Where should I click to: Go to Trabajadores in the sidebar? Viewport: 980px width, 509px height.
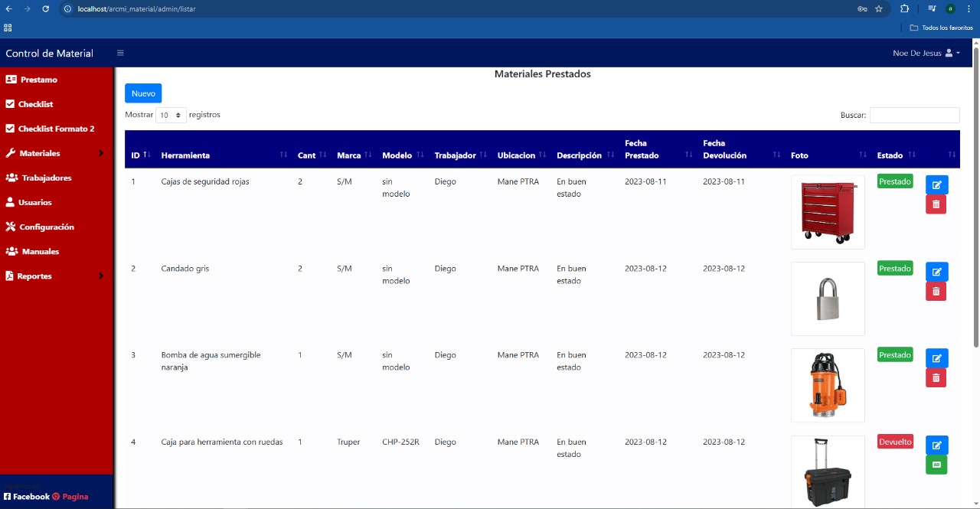pyautogui.click(x=46, y=178)
